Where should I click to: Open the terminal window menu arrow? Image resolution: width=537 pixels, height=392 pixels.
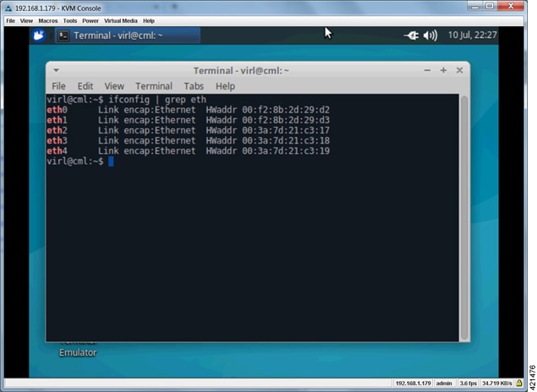click(56, 70)
